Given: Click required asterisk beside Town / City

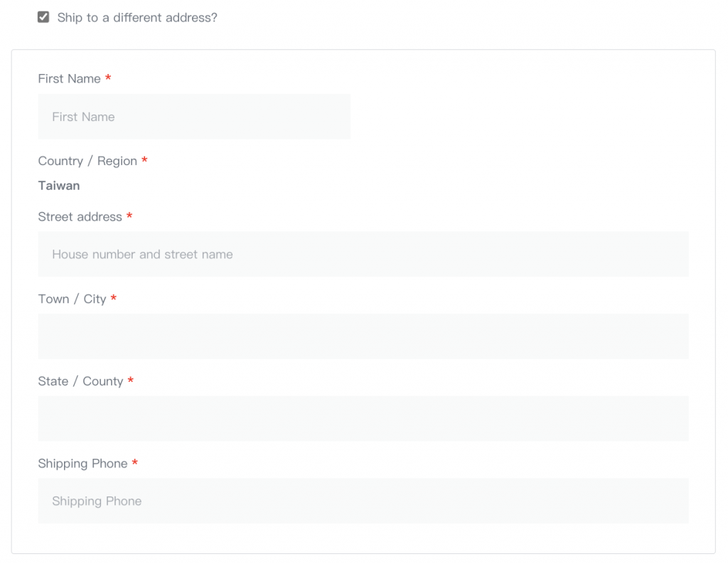Looking at the screenshot, I should pyautogui.click(x=113, y=298).
